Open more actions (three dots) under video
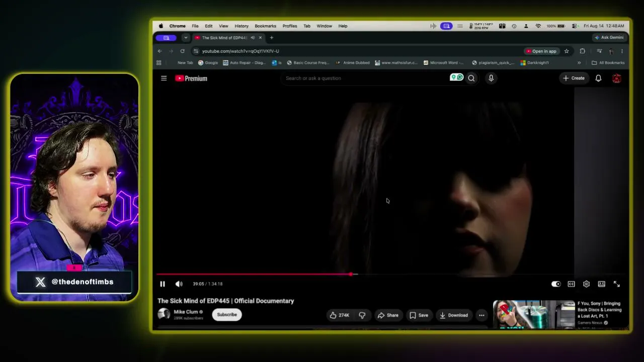This screenshot has height=362, width=644. 481,315
